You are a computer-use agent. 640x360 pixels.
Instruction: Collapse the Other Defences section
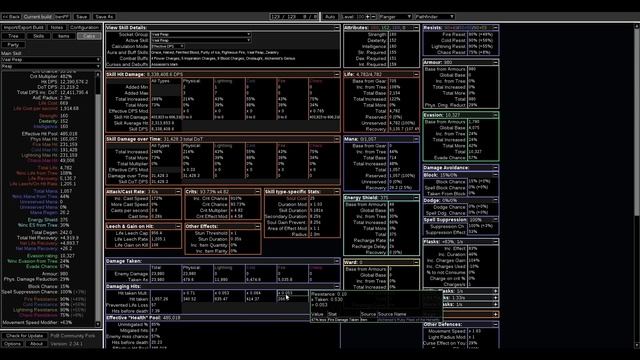pos(495,324)
